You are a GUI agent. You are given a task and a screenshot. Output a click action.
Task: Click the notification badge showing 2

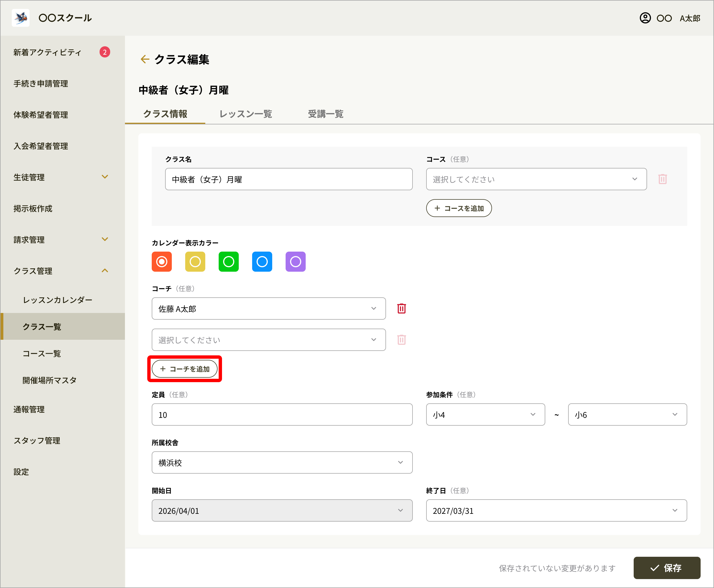pyautogui.click(x=105, y=52)
